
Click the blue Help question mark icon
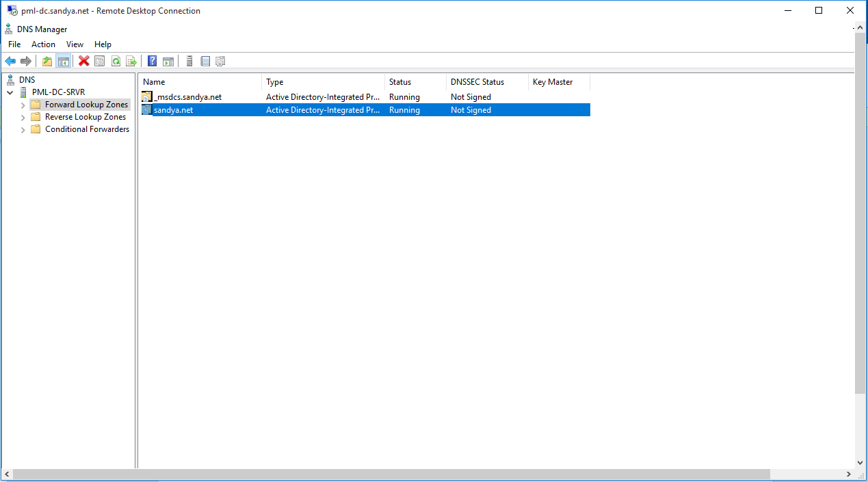153,62
